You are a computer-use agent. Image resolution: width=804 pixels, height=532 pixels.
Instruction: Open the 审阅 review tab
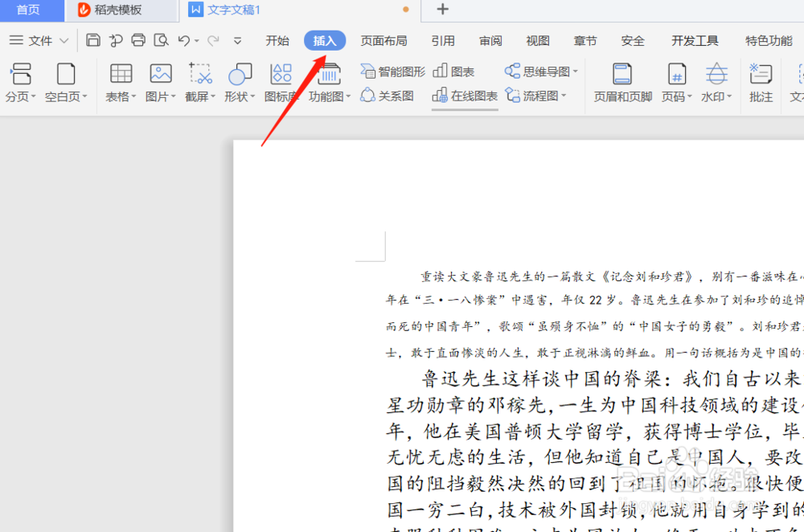coord(490,40)
